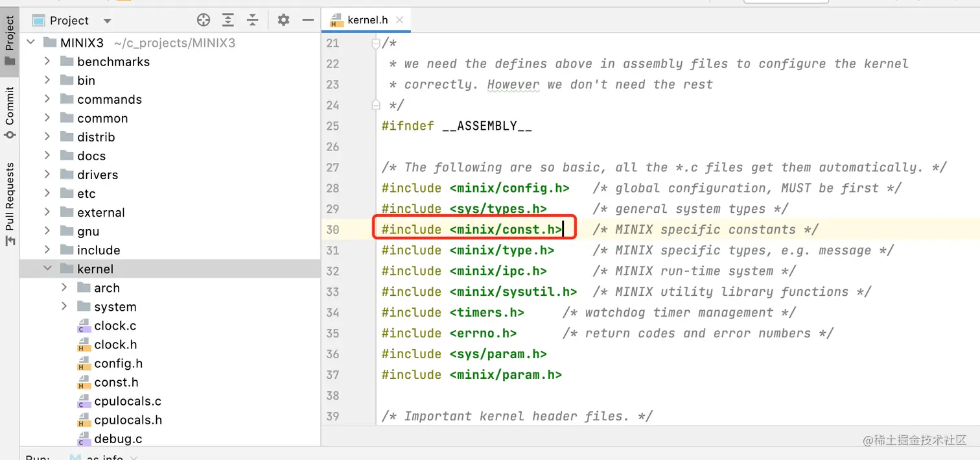Viewport: 980px width, 460px height.
Task: Click the fold end marker on line 24
Action: 375,104
